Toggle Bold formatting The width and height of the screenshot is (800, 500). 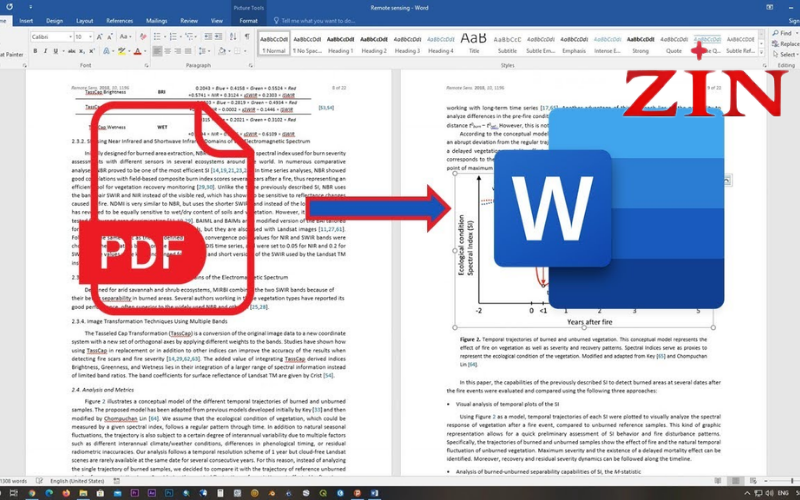click(35, 51)
